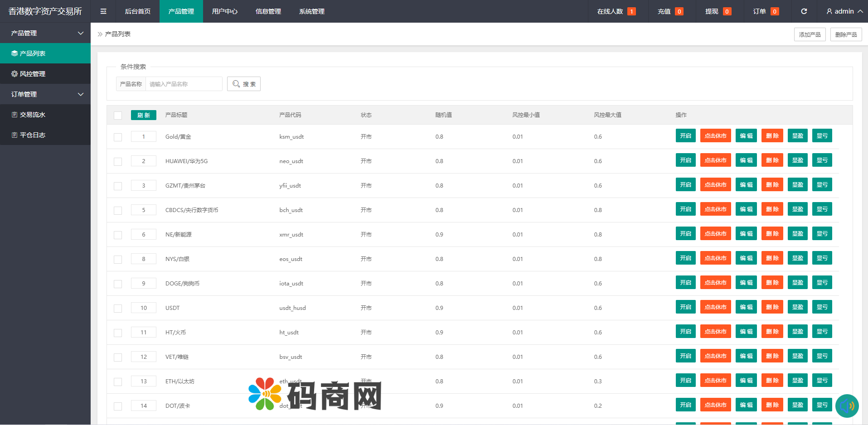
Task: Select the checkbox for USDT row
Action: pyautogui.click(x=118, y=308)
